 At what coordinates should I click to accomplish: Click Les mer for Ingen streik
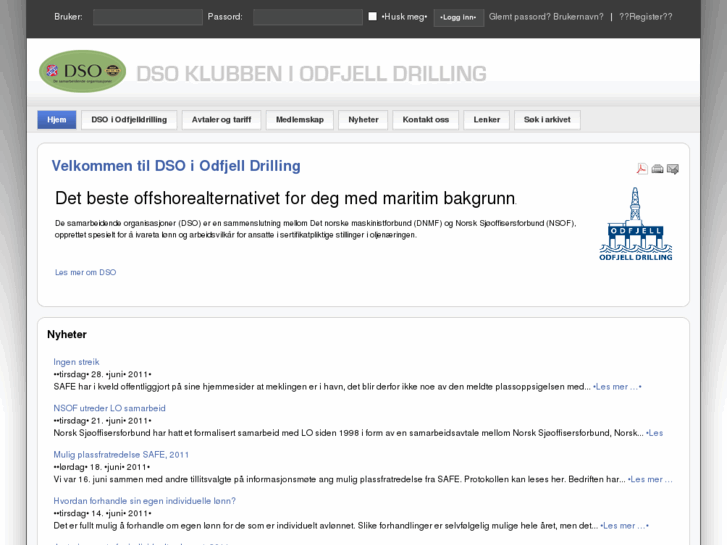click(618, 386)
